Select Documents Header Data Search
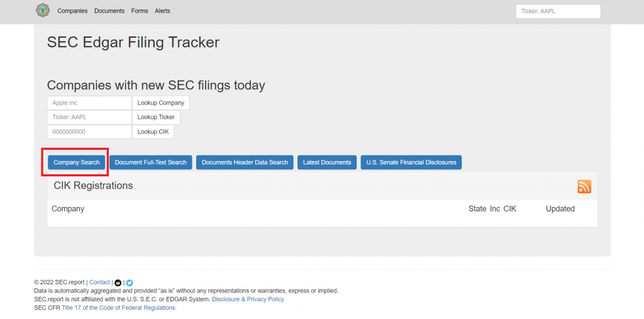 (x=245, y=162)
